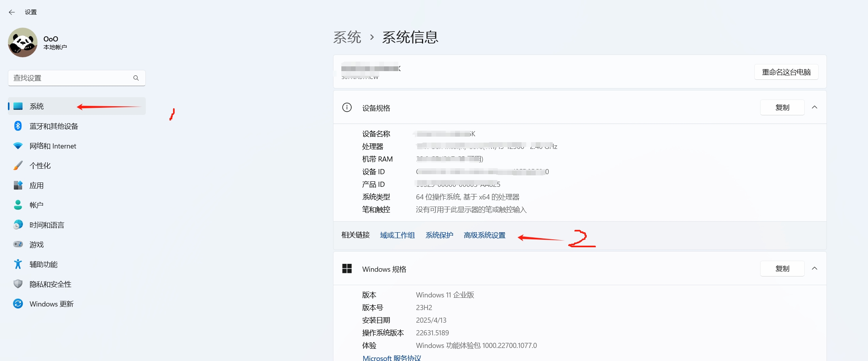This screenshot has width=868, height=361.
Task: Collapse the Windows 规格 section chevron
Action: coord(814,269)
